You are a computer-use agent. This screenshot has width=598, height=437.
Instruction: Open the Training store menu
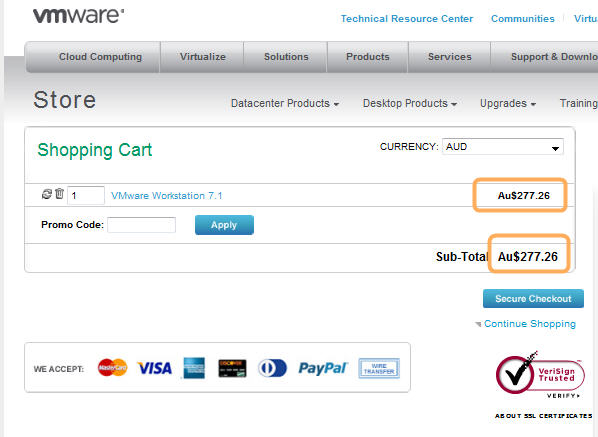point(579,103)
